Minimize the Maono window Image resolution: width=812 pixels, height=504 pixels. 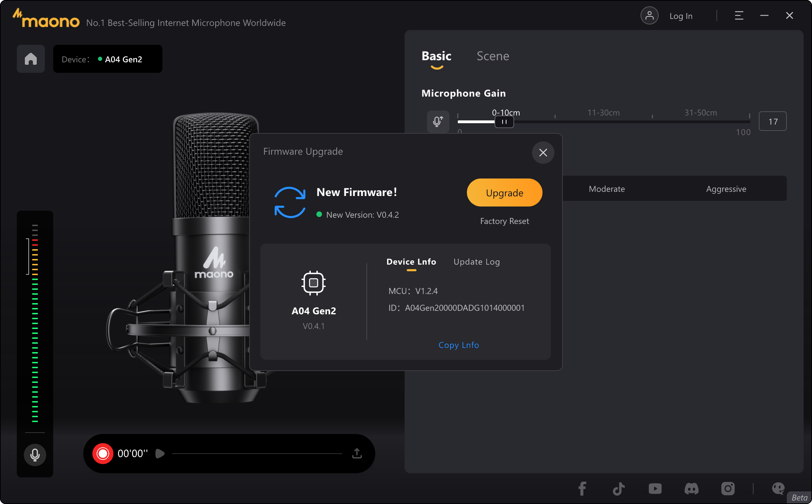[x=764, y=16]
